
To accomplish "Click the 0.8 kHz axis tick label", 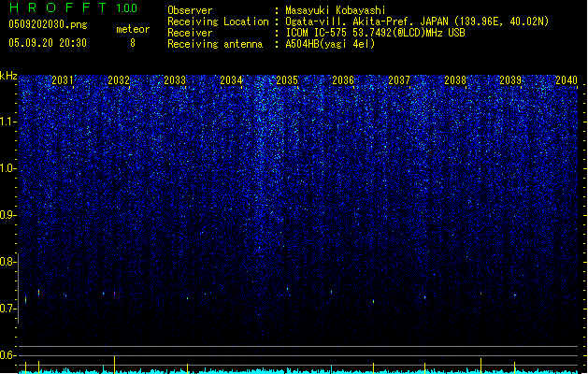I will 7,262.
